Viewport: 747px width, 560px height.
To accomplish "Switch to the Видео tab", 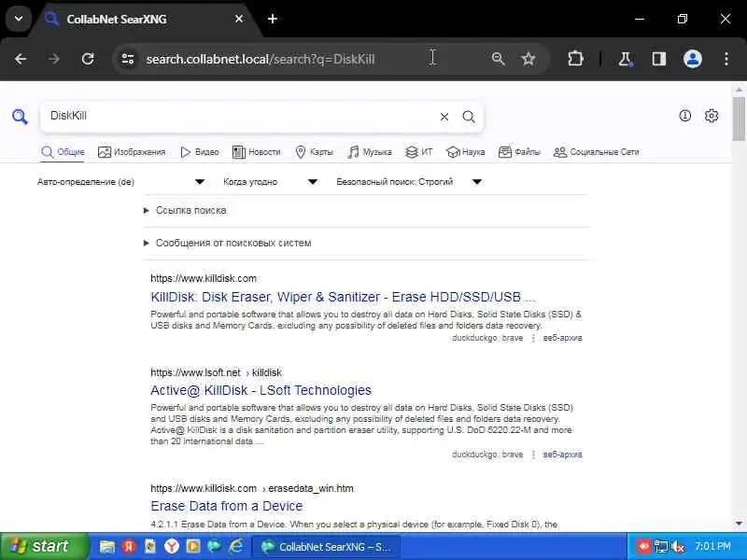I will click(200, 152).
